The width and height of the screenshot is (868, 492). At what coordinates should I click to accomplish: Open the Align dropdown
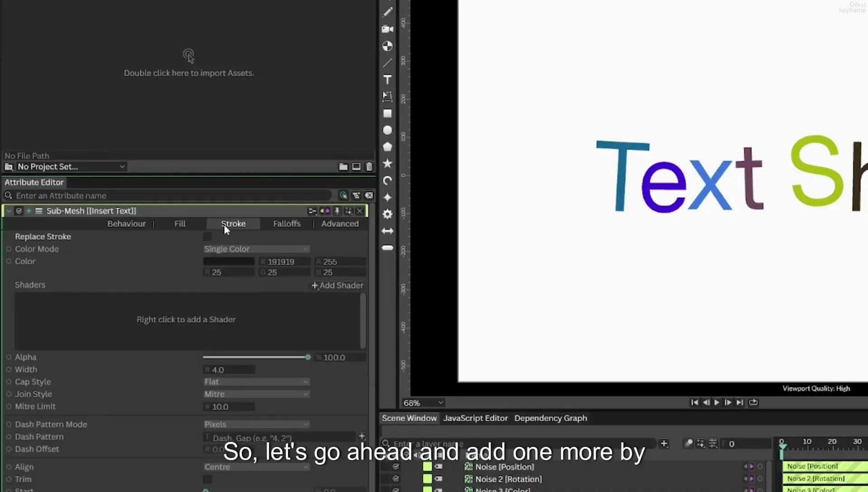(x=256, y=467)
